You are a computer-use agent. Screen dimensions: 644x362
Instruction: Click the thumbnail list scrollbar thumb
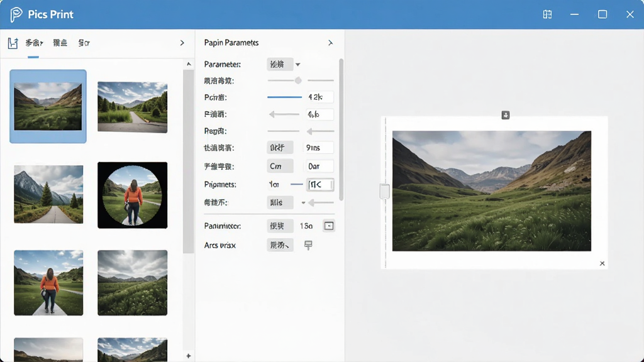pyautogui.click(x=189, y=162)
